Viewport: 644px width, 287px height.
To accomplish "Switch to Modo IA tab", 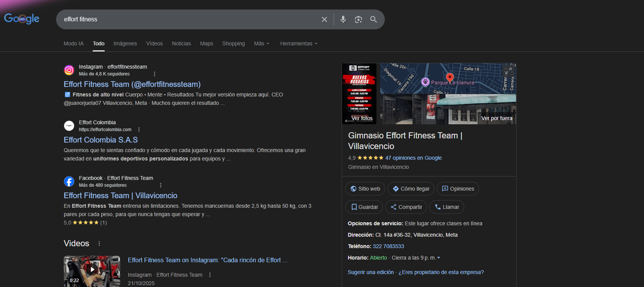I will (74, 43).
